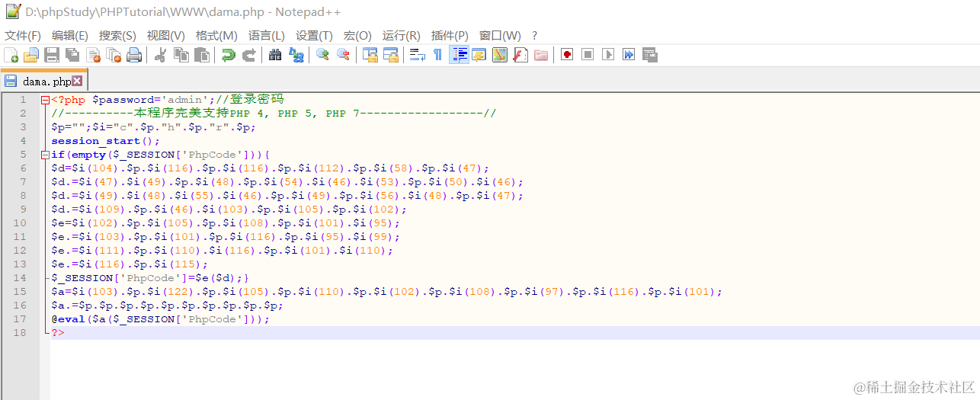Image resolution: width=980 pixels, height=400 pixels.
Task: Run macro multiple times icon
Action: (629, 55)
